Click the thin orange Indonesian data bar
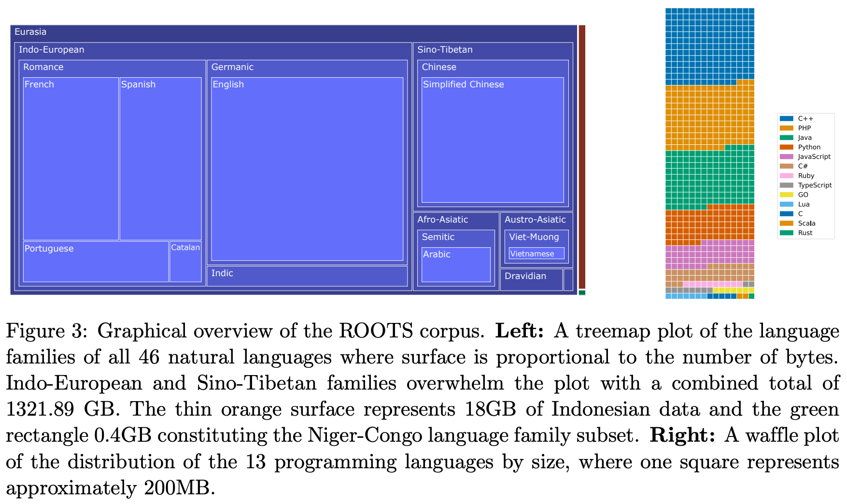The image size is (847, 504). click(583, 159)
